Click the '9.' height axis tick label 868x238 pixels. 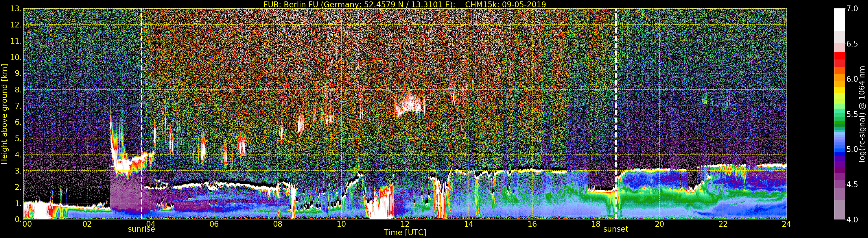(18, 73)
